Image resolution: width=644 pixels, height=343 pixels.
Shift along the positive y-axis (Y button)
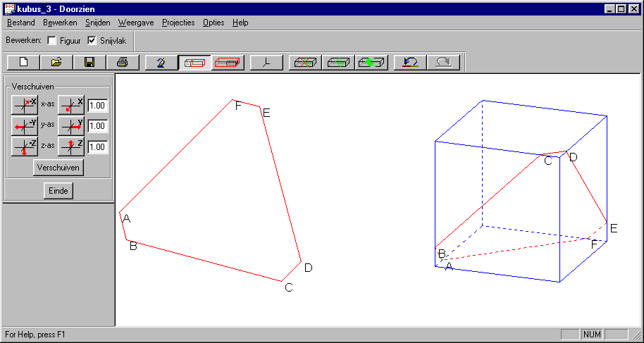tap(70, 125)
